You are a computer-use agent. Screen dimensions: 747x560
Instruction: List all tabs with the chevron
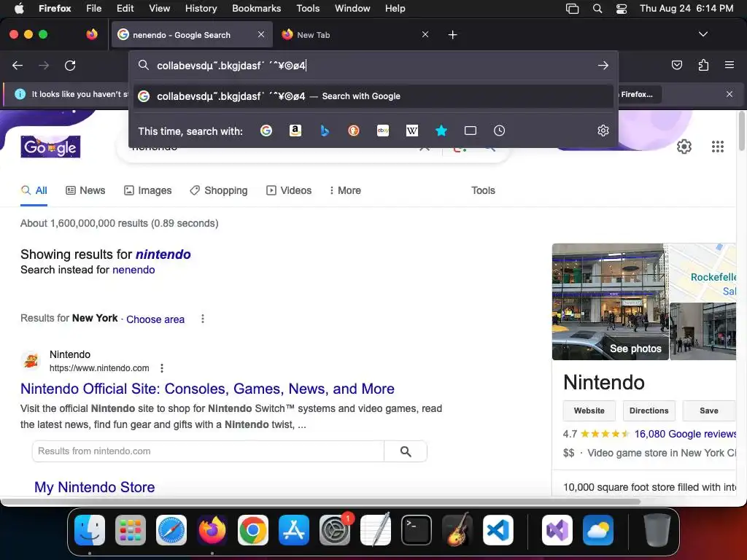(703, 34)
